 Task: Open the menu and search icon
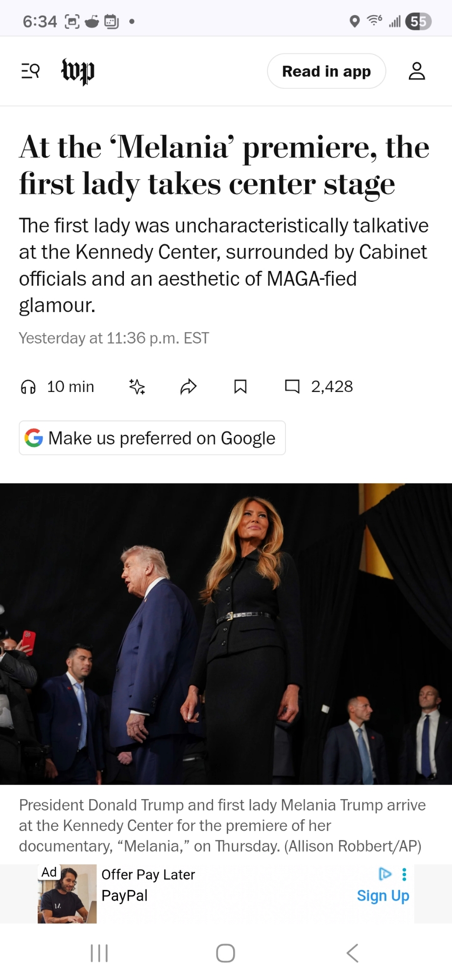(30, 72)
